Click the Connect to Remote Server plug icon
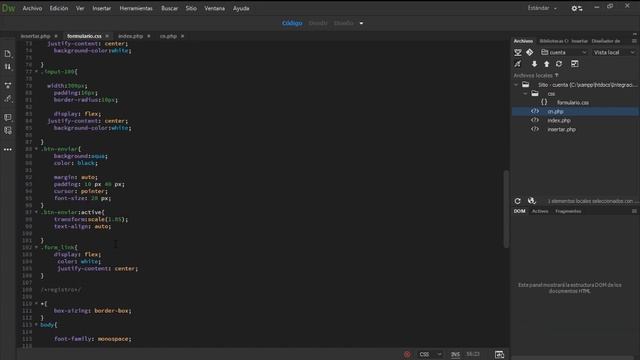This screenshot has height=360, width=640. (518, 64)
